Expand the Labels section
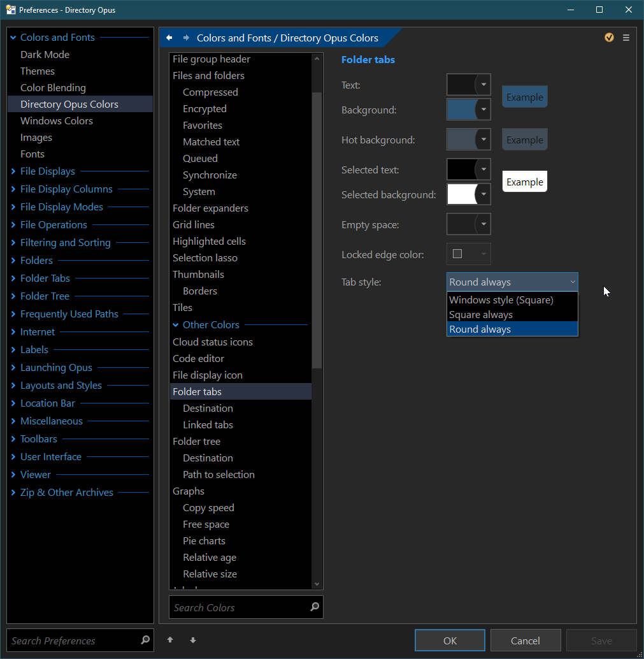 pos(13,350)
